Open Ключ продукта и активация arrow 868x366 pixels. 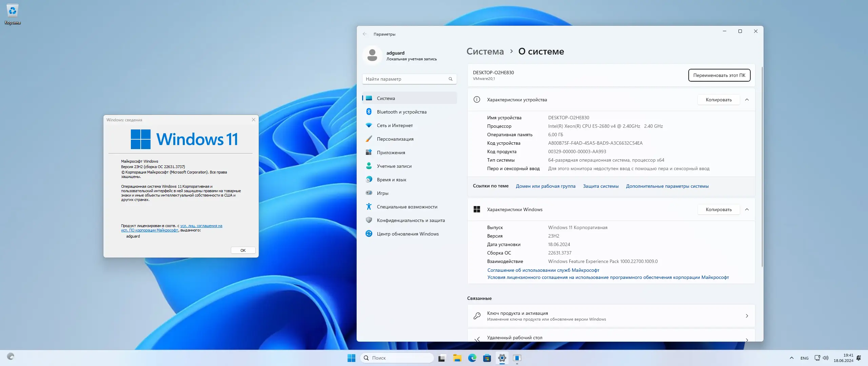pyautogui.click(x=747, y=316)
